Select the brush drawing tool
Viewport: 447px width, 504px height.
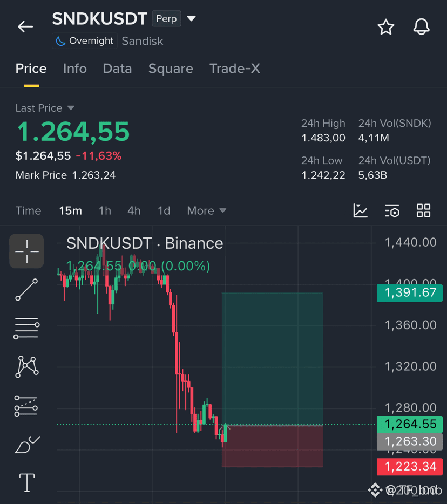(x=28, y=445)
